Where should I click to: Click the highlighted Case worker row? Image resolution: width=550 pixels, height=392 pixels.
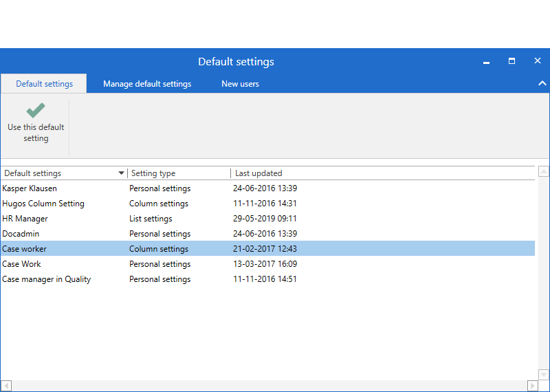click(25, 249)
